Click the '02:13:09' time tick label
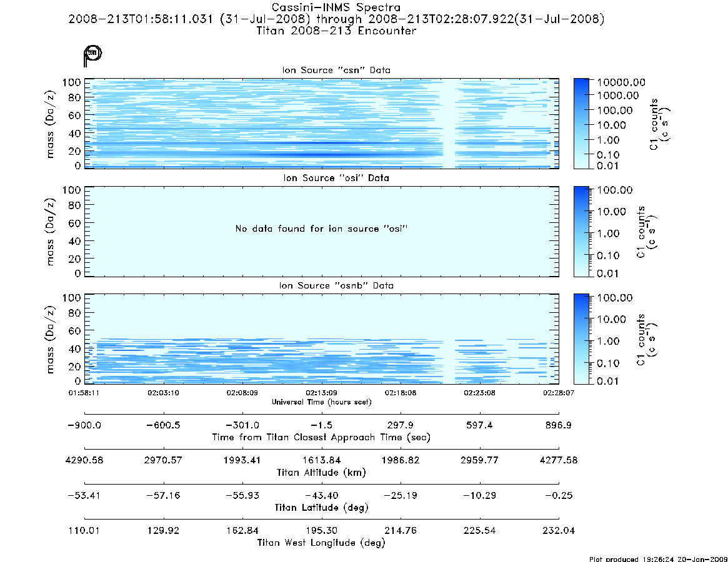728x562 pixels. 321,393
